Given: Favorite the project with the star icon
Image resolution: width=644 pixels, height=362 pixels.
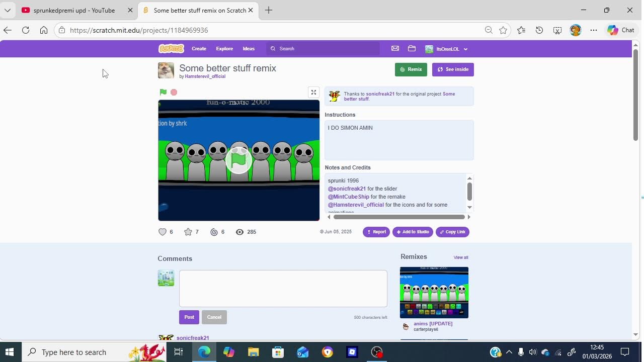Looking at the screenshot, I should [188, 232].
